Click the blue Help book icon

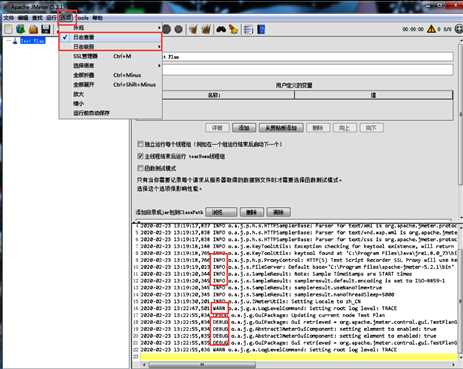(x=261, y=29)
